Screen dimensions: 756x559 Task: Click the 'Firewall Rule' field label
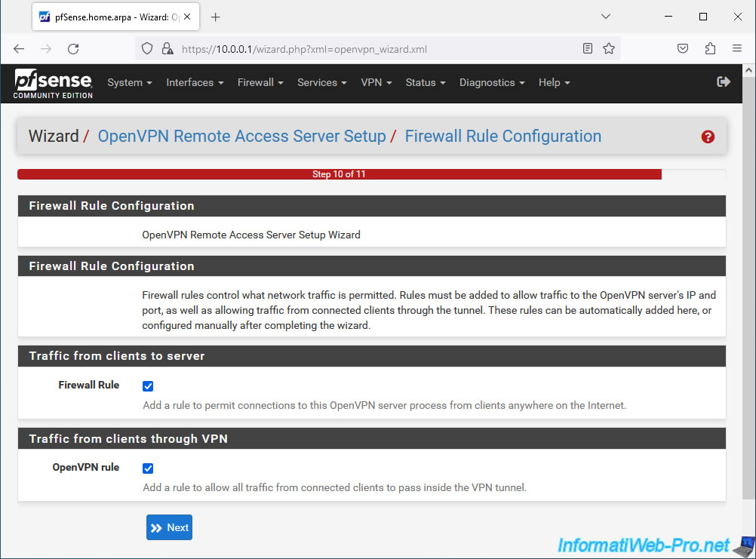pyautogui.click(x=89, y=385)
